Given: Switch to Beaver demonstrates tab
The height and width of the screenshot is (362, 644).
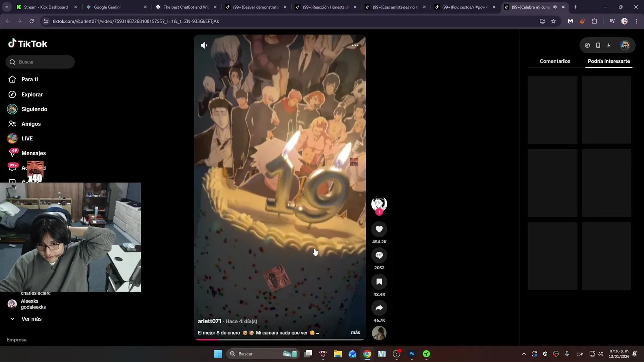Looking at the screenshot, I should coord(256,7).
